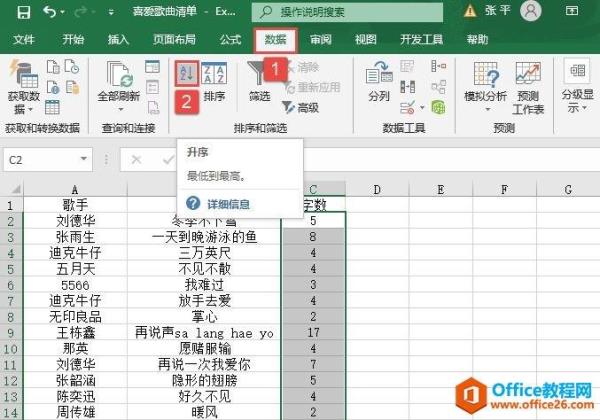Switch to the 页面布局 tab
The width and height of the screenshot is (600, 420).
[x=174, y=39]
